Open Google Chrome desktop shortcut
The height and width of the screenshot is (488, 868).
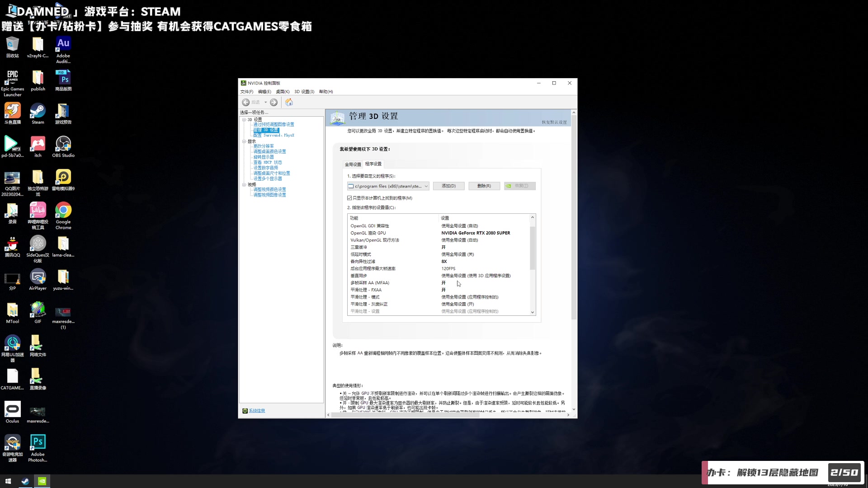(63, 216)
